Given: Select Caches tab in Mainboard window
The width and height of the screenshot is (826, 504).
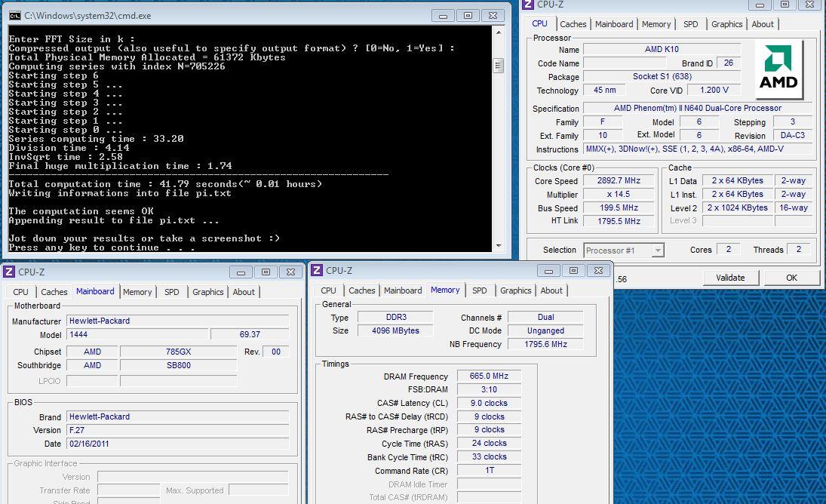Looking at the screenshot, I should (54, 292).
